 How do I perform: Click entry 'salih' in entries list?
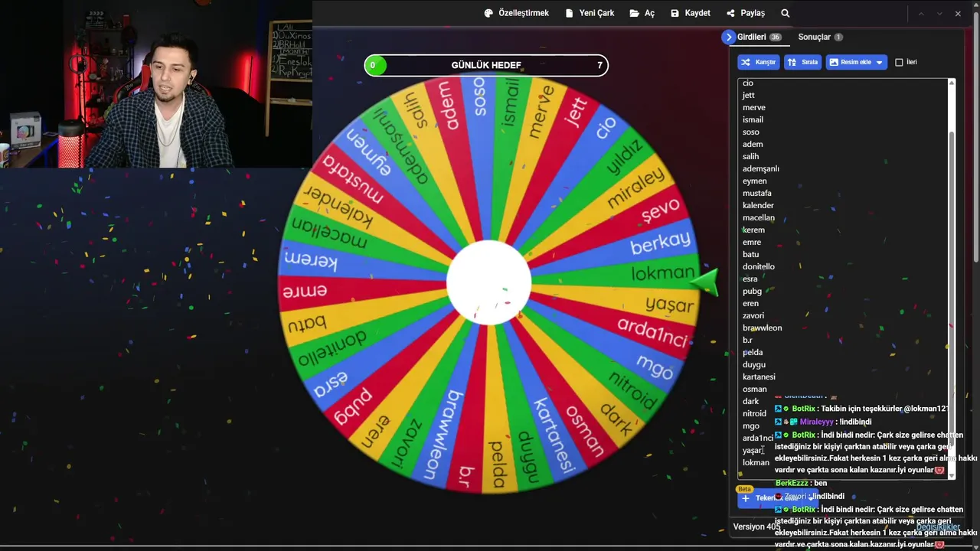coord(750,156)
